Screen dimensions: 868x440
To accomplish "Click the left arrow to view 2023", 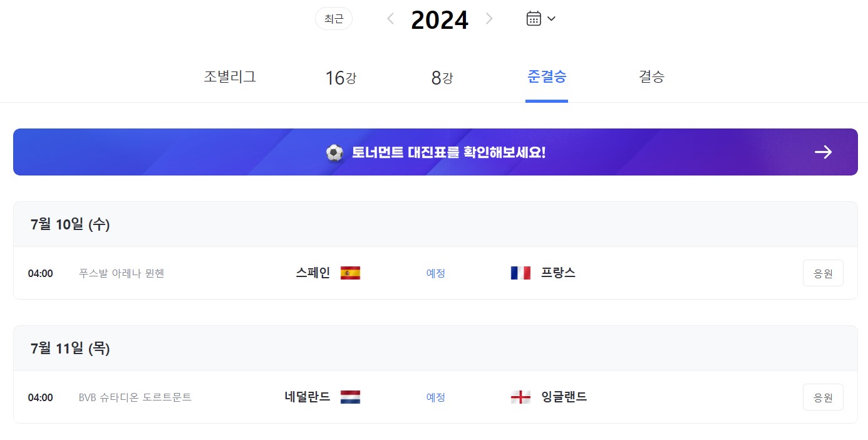I will click(390, 18).
